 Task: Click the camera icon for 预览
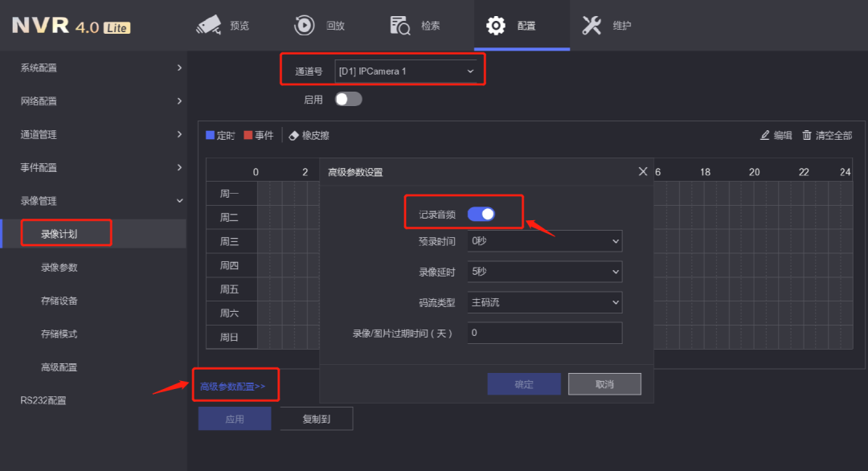208,25
